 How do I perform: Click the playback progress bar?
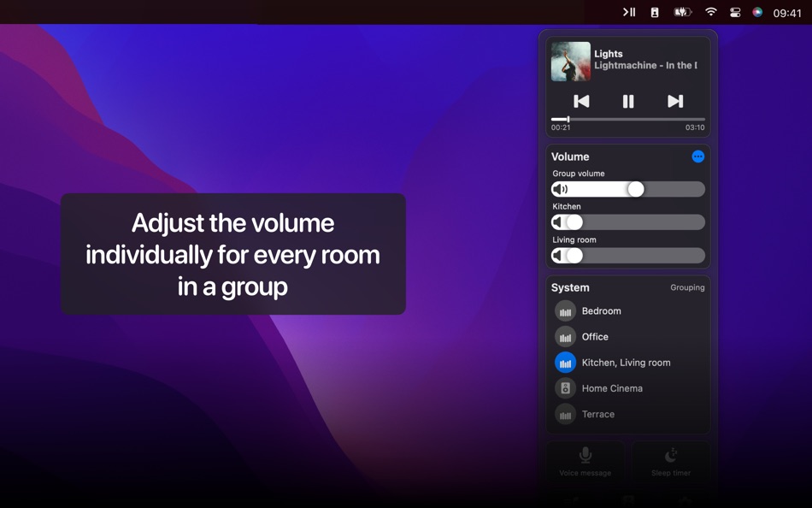(627, 119)
